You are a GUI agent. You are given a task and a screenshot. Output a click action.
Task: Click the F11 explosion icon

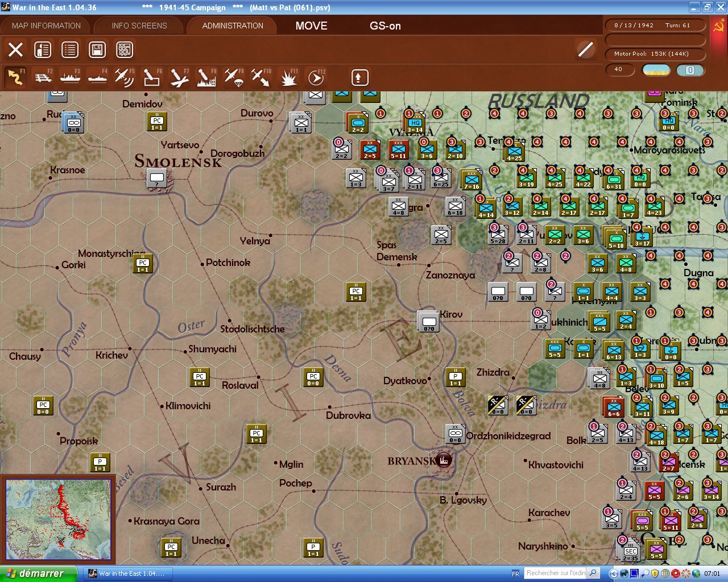(288, 77)
